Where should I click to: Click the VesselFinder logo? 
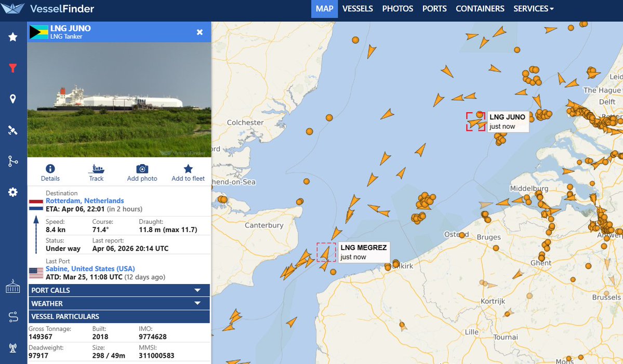[48, 8]
